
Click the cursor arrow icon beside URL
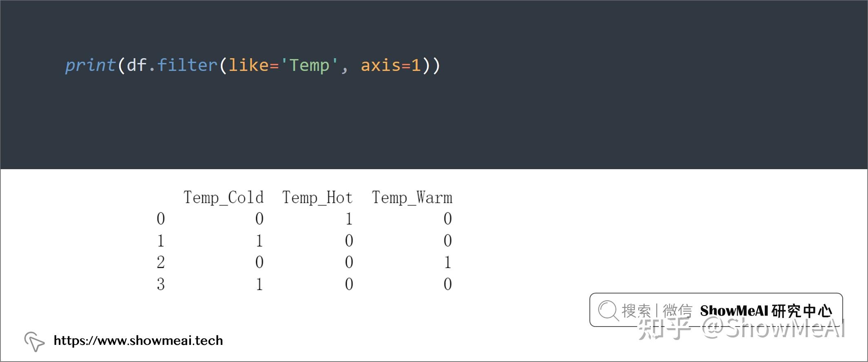click(x=34, y=341)
